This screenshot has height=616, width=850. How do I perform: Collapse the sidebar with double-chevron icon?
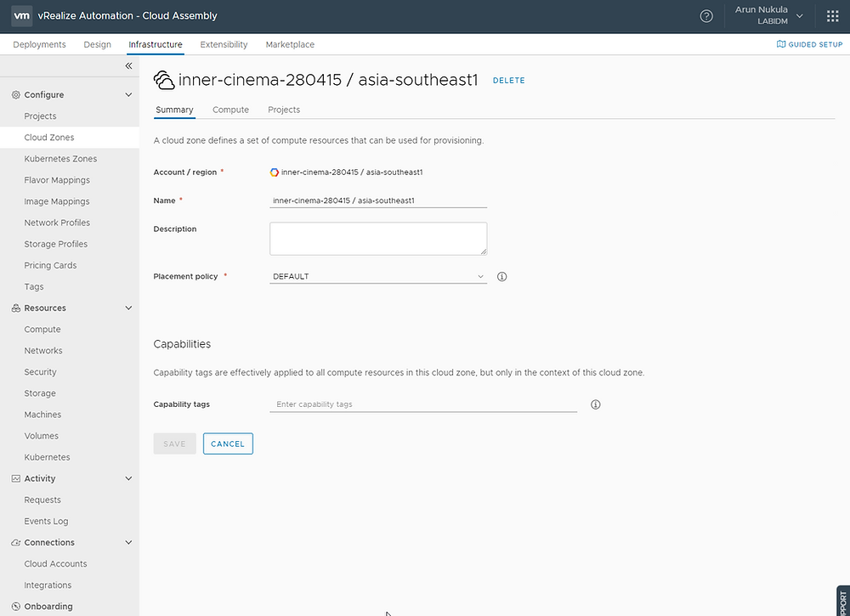tap(128, 65)
